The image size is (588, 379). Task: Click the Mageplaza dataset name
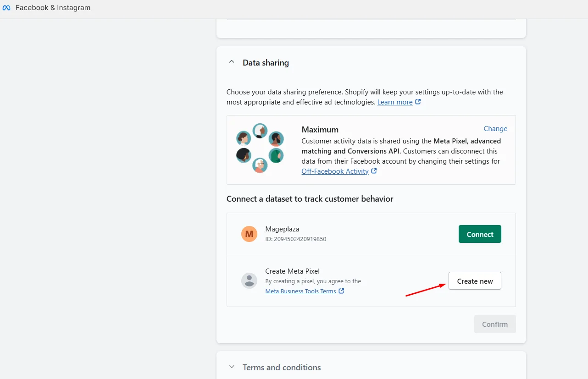pos(282,229)
